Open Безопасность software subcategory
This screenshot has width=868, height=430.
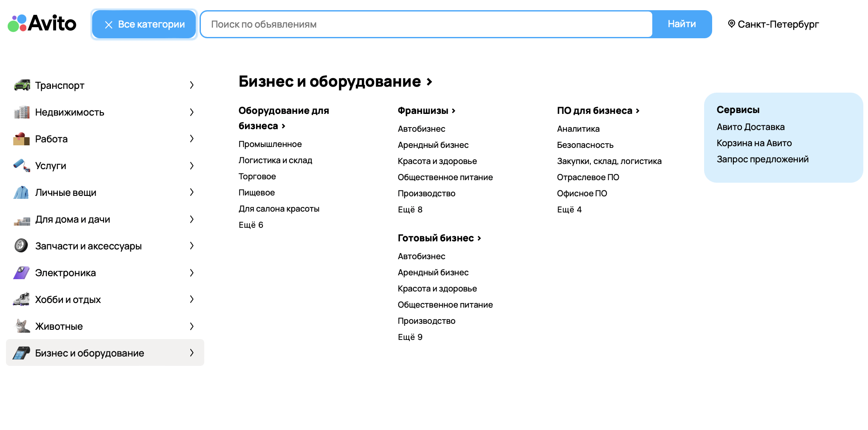click(585, 145)
